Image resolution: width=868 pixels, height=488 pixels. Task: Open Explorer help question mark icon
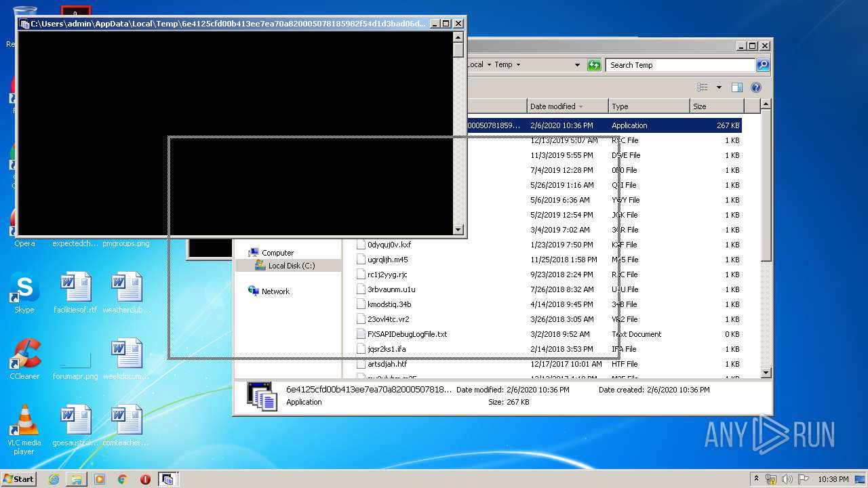756,87
